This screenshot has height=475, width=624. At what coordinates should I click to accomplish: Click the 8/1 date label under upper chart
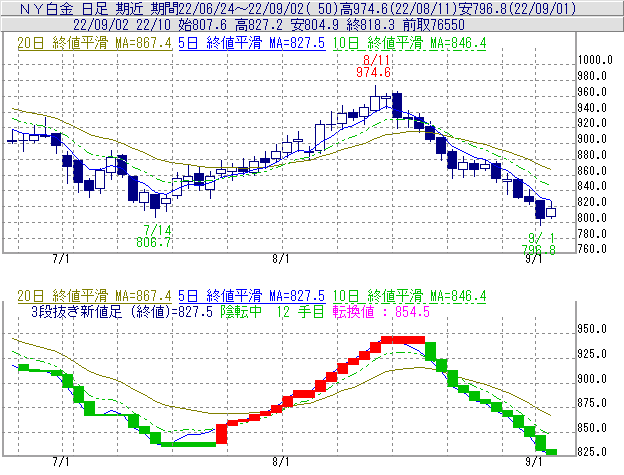[x=281, y=259]
